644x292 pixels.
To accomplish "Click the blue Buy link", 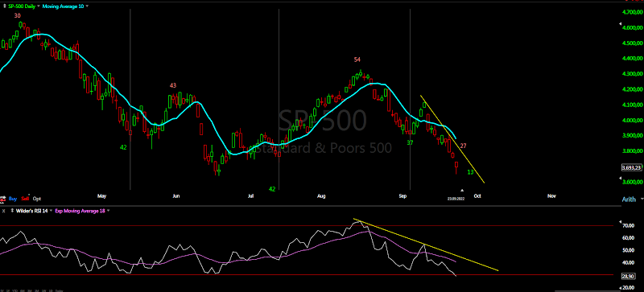I will click(x=13, y=199).
